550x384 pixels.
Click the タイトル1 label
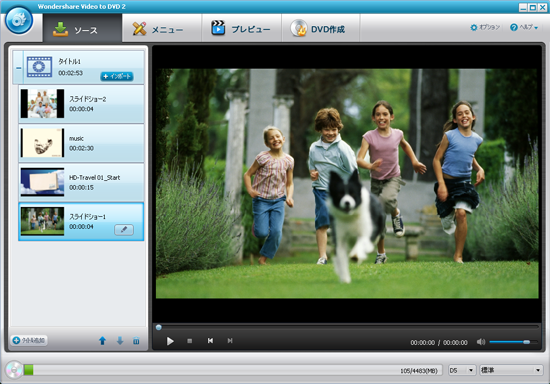click(x=69, y=61)
